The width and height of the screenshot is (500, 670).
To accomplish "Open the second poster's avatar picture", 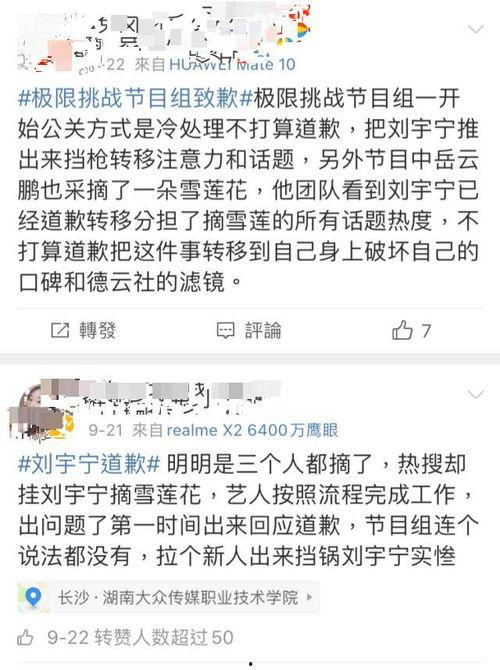I will [x=41, y=412].
